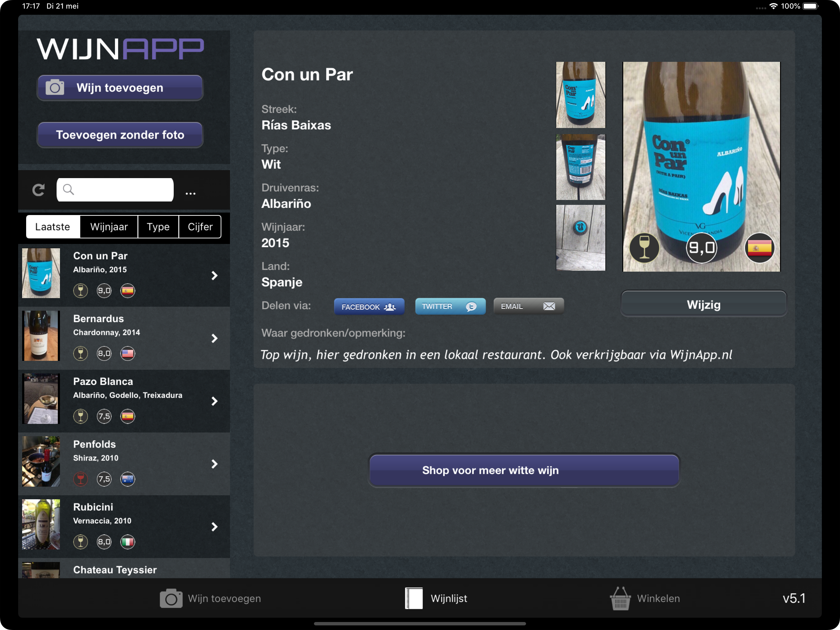Click the camera icon in Wijn toevoegen button

tap(55, 87)
